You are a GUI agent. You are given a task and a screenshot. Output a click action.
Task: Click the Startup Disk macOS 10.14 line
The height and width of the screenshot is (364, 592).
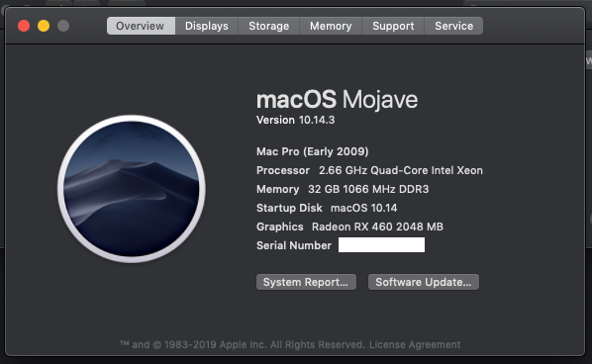point(327,208)
